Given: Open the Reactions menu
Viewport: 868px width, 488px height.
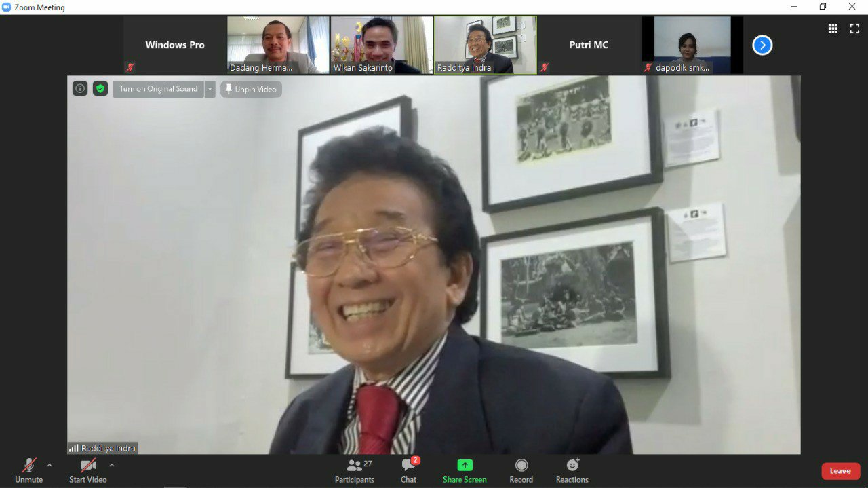Looking at the screenshot, I should [x=572, y=470].
